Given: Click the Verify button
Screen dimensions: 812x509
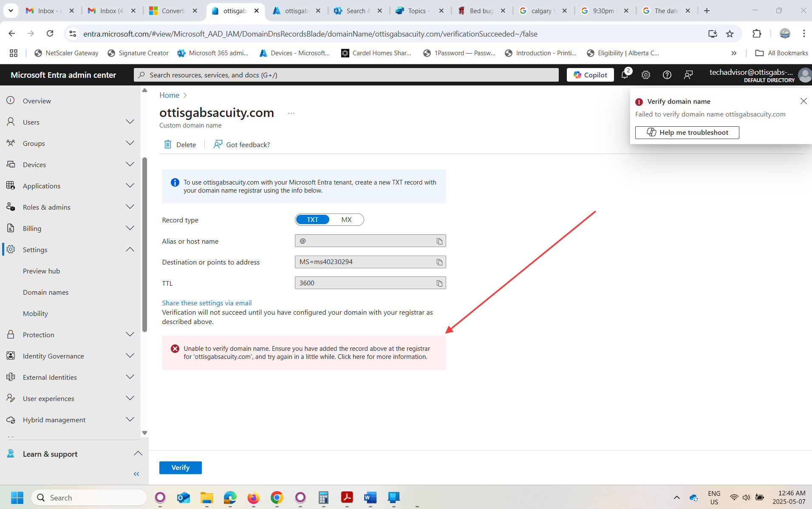Looking at the screenshot, I should point(181,467).
